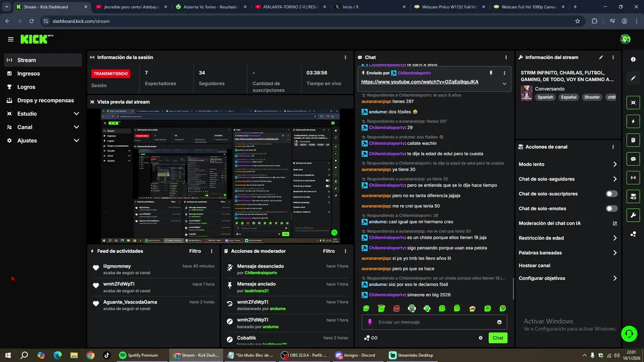
Task: Open Spotify Premium from taskbar
Action: 139,355
